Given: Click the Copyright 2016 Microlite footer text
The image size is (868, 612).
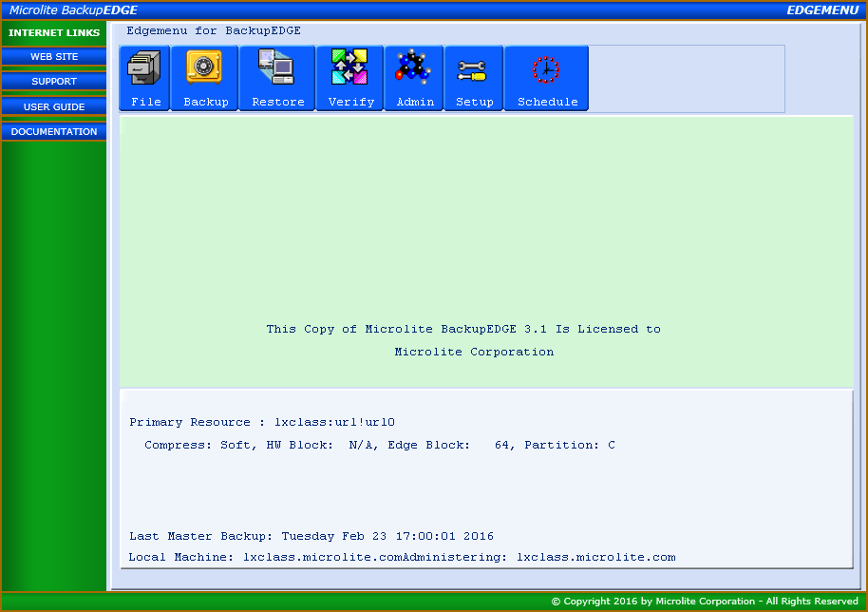Looking at the screenshot, I should point(705,602).
